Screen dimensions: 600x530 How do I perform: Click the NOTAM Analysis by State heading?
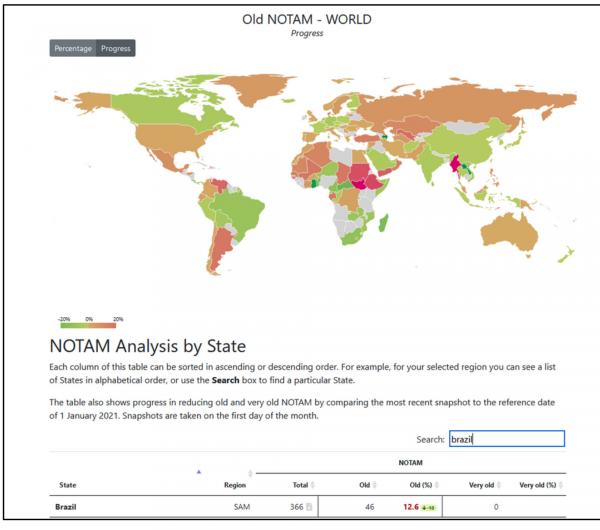coord(148,346)
